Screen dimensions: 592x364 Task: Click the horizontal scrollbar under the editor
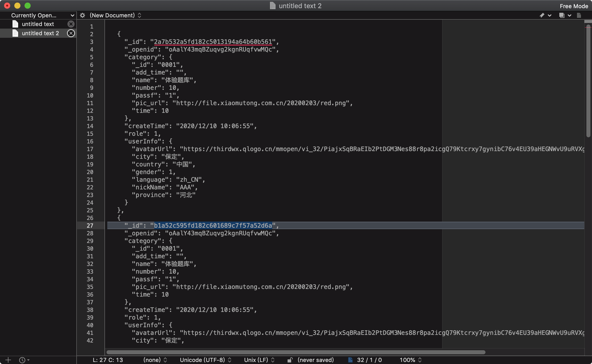point(295,352)
